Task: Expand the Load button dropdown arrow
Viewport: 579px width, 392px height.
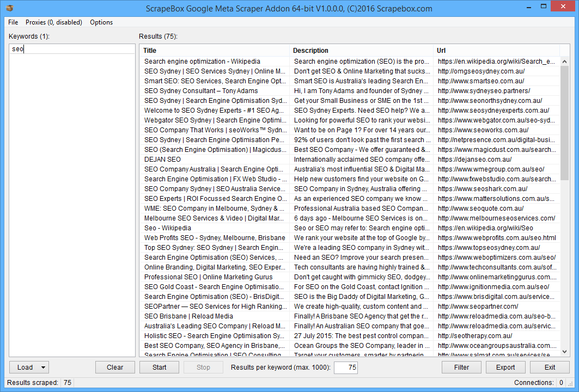Action: (x=44, y=367)
